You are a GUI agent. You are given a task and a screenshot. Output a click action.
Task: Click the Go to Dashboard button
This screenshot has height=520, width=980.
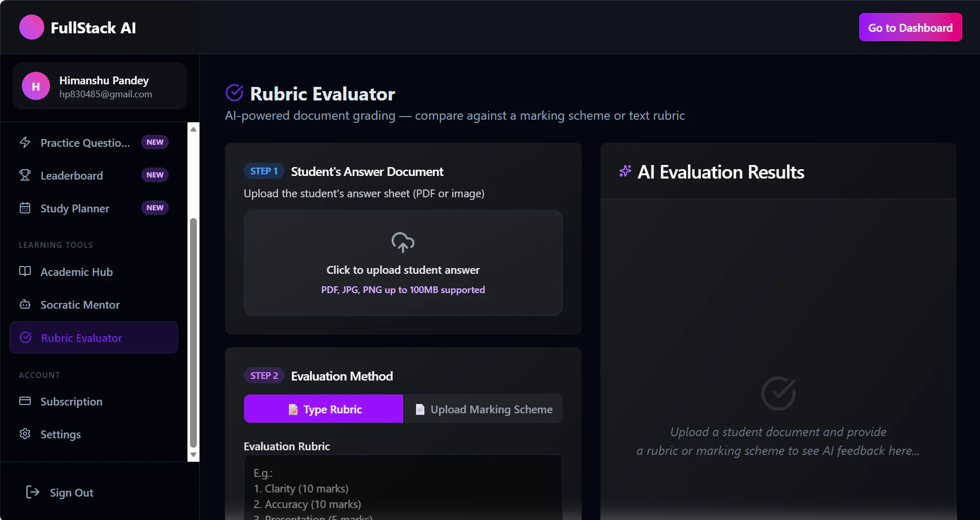(910, 28)
